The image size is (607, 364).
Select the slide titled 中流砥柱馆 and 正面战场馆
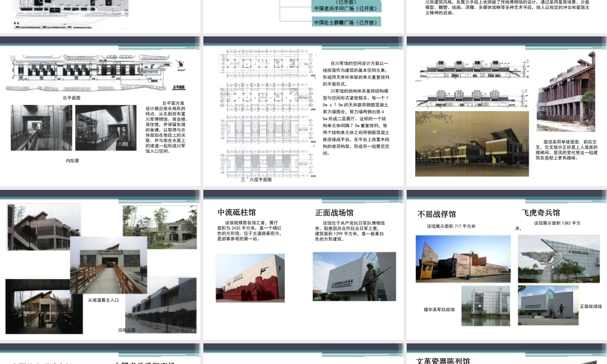303,265
